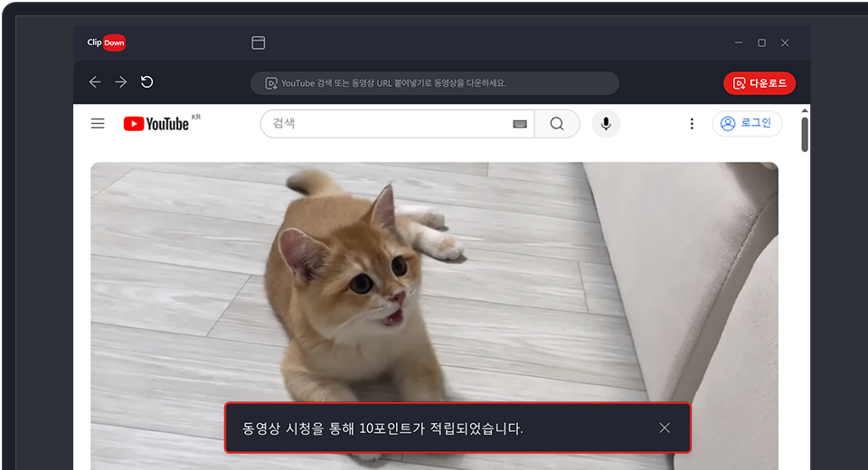
Task: Start voice search with microphone icon
Action: (x=606, y=124)
